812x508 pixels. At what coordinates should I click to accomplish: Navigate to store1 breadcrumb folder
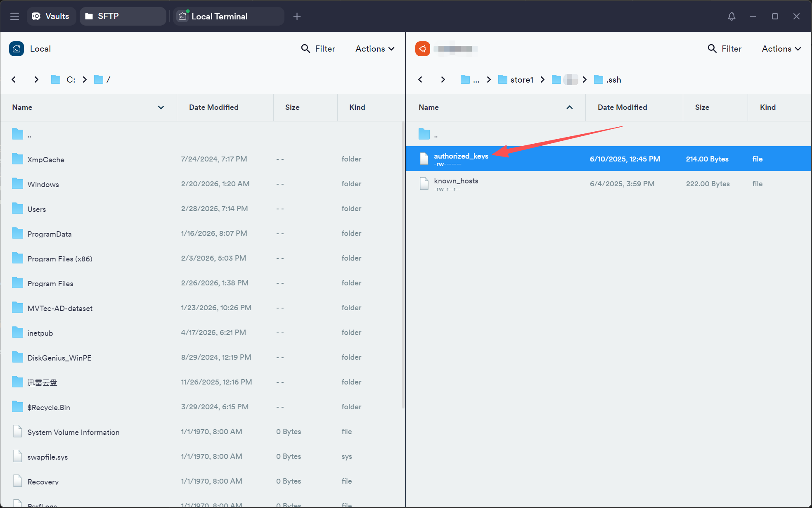coord(521,80)
